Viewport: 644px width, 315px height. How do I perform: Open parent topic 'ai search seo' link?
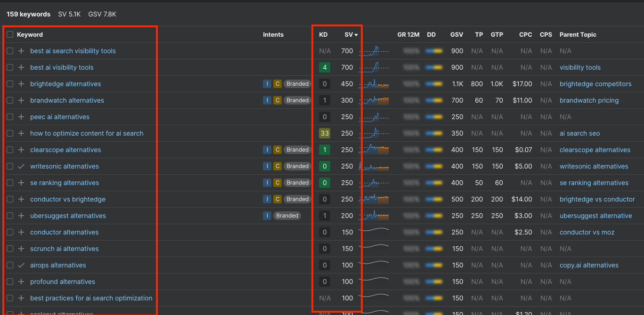coord(580,133)
